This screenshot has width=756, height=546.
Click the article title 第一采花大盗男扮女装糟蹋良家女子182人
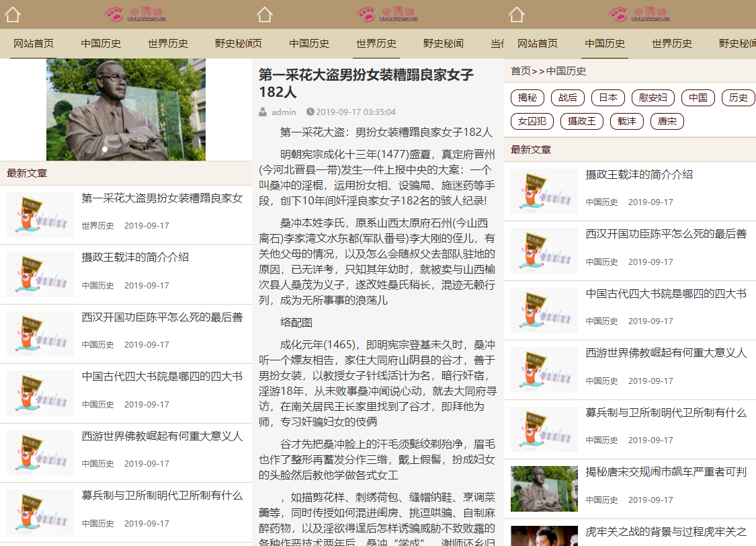[366, 83]
